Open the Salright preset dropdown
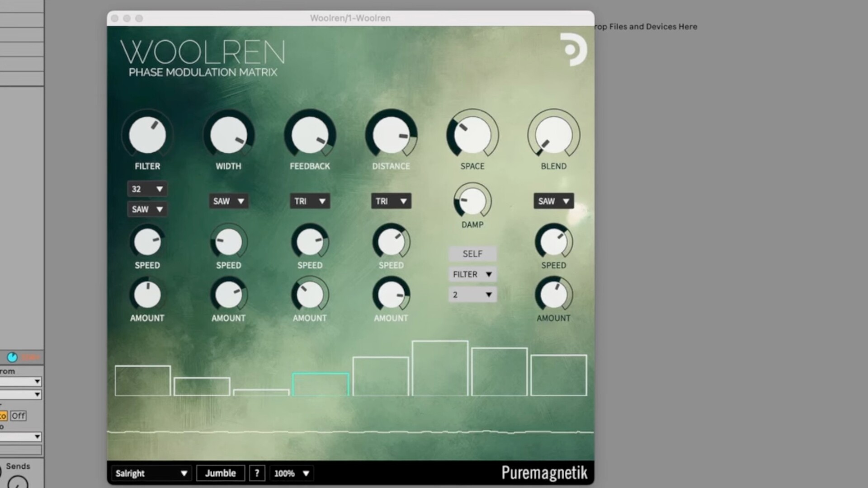 [x=151, y=473]
